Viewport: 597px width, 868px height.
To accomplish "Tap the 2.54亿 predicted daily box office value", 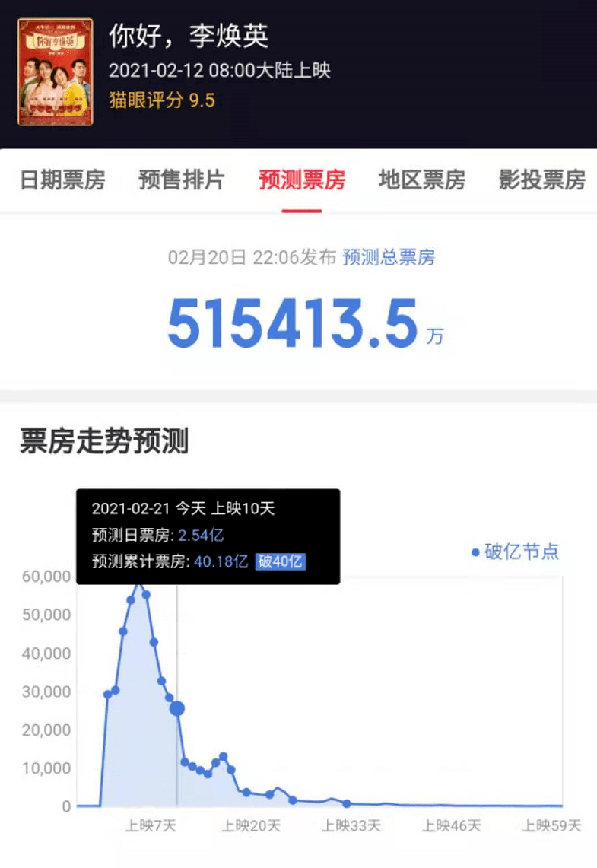I will pyautogui.click(x=201, y=536).
